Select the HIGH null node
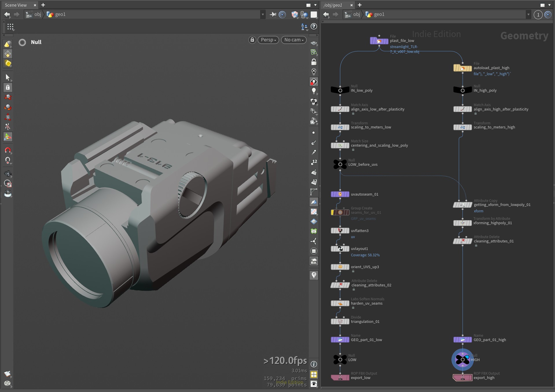This screenshot has width=555, height=392. [x=462, y=360]
